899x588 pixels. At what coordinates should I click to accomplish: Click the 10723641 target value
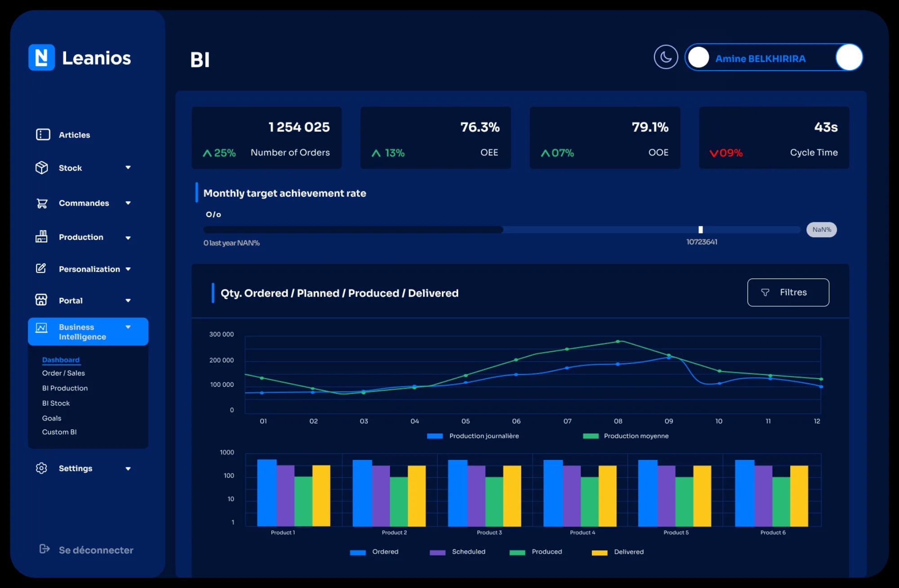(x=702, y=242)
